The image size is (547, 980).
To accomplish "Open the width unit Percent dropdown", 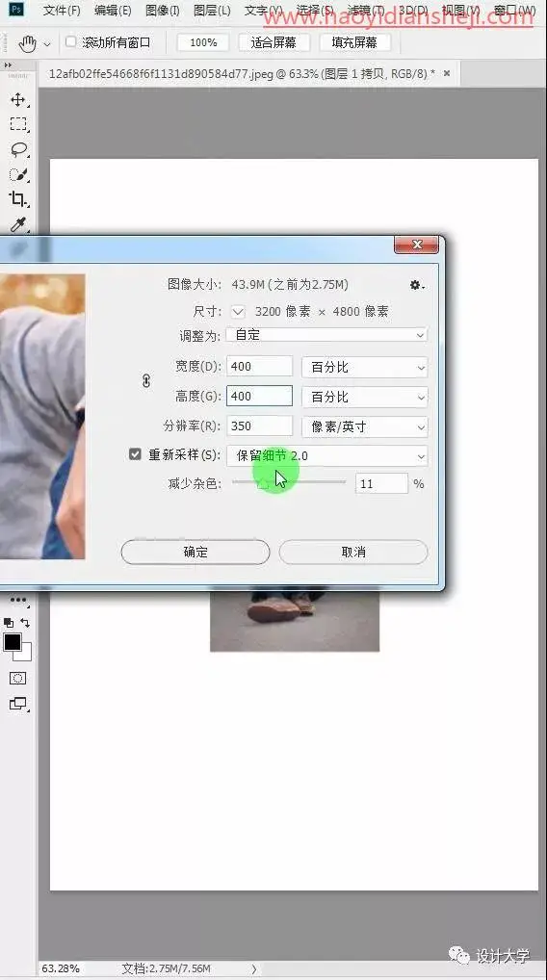I will tap(365, 367).
